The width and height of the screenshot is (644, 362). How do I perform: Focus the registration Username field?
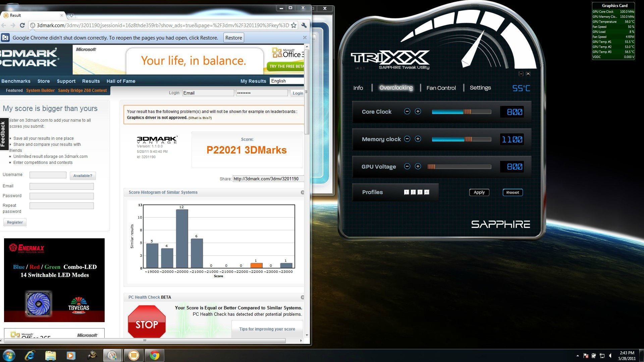point(48,175)
